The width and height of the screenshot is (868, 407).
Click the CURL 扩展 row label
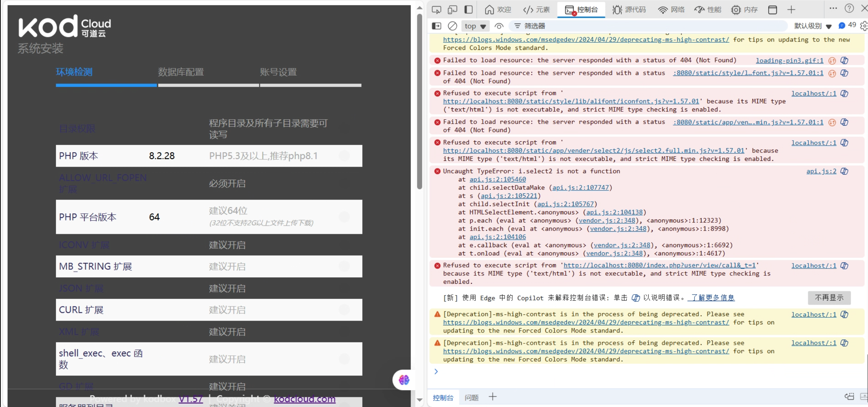coord(81,310)
